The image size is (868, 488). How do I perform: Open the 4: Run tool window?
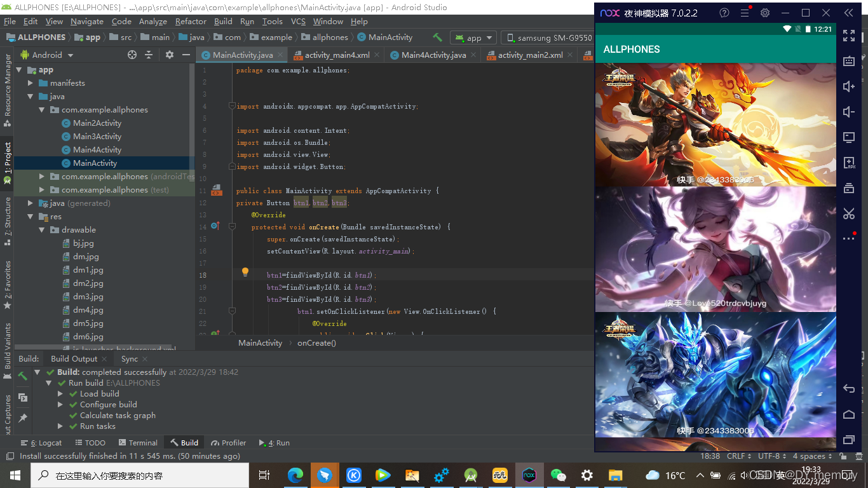275,443
